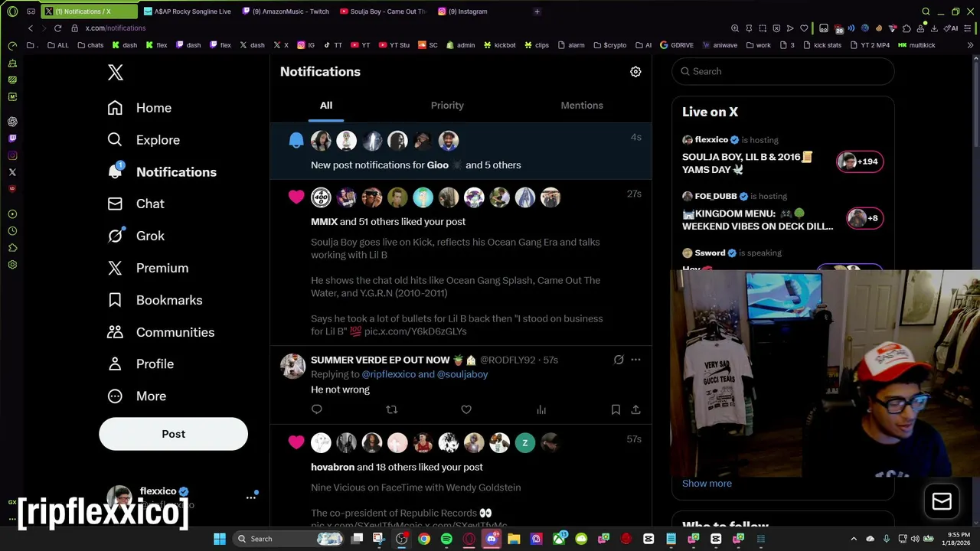Share the 'He not wrong' reply
980x551 pixels.
[x=635, y=409]
